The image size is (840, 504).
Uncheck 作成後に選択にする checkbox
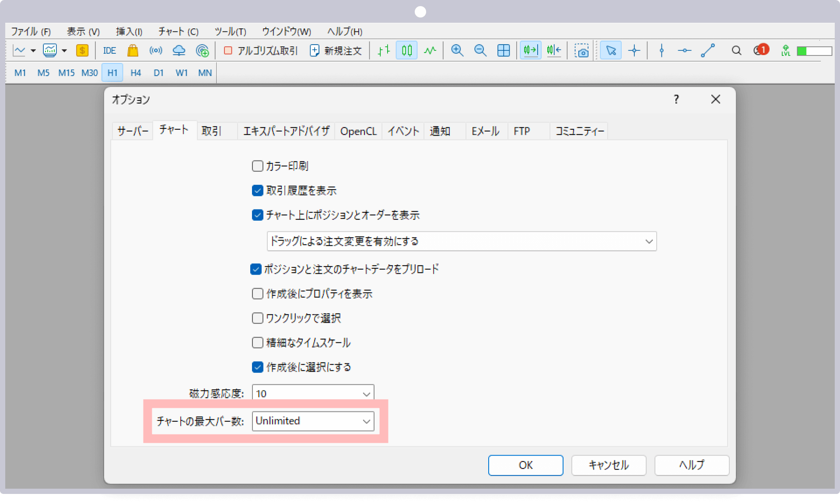tap(257, 367)
